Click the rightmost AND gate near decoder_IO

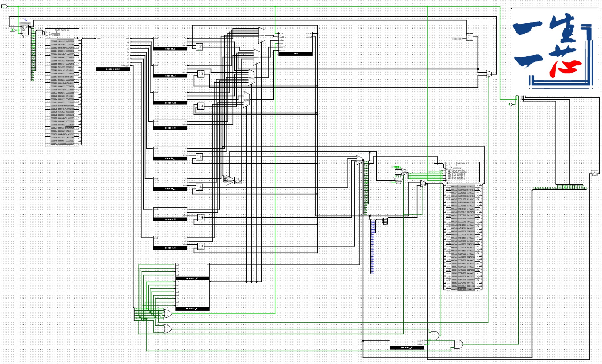point(458,344)
